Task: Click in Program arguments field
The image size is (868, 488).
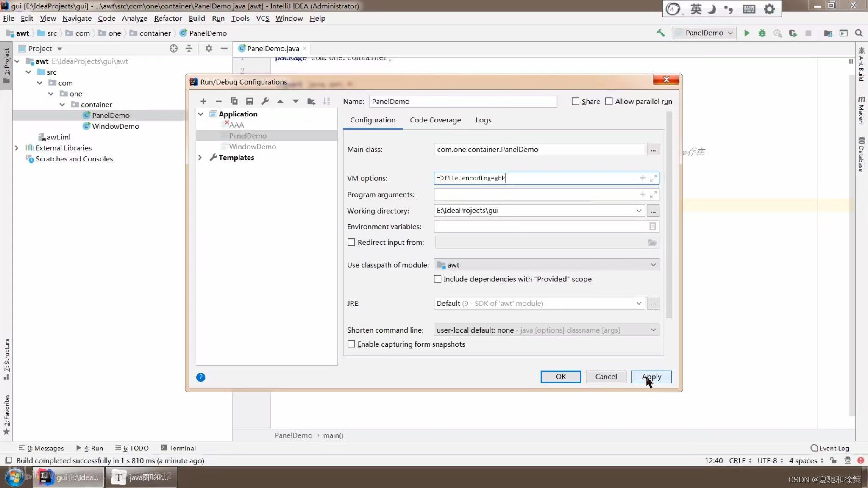Action: pyautogui.click(x=546, y=194)
